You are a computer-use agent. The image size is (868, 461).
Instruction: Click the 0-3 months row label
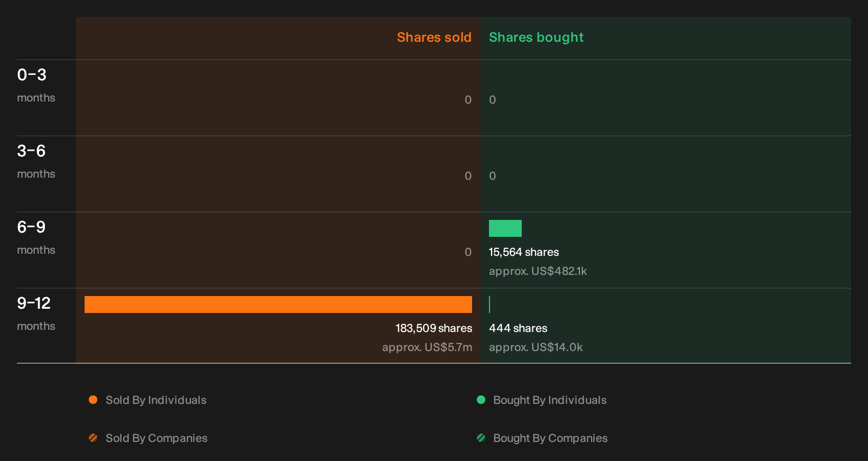point(36,86)
